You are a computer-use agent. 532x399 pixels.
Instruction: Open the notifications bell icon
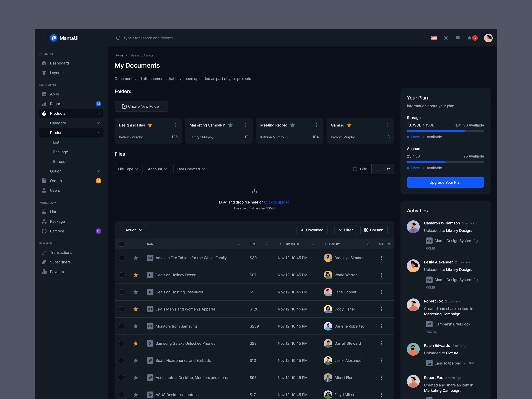(x=469, y=38)
